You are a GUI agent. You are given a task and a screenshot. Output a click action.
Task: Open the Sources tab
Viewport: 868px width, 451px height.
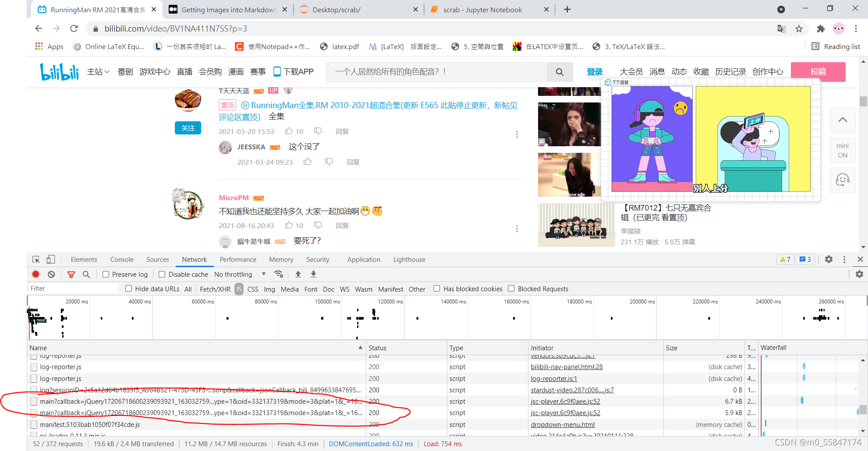[158, 259]
